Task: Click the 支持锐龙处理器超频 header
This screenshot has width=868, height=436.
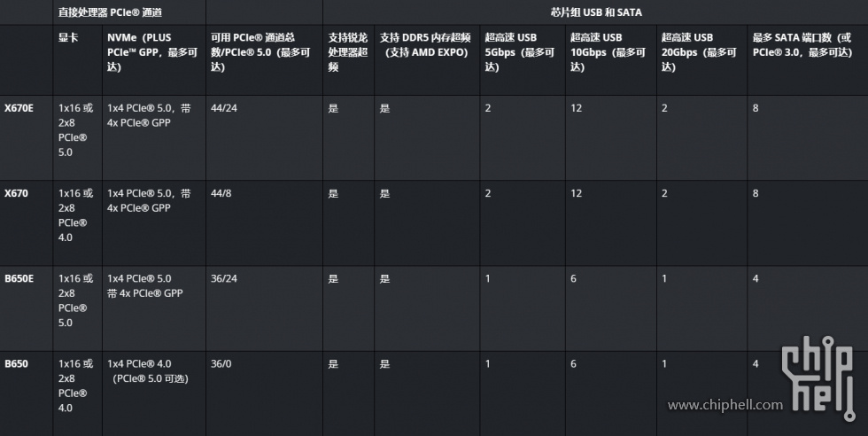Action: click(x=347, y=52)
